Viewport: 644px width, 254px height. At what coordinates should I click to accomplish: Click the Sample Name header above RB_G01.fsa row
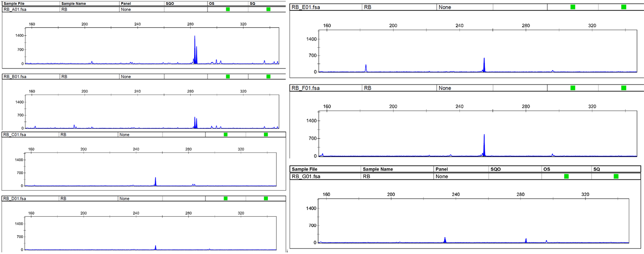(379, 169)
